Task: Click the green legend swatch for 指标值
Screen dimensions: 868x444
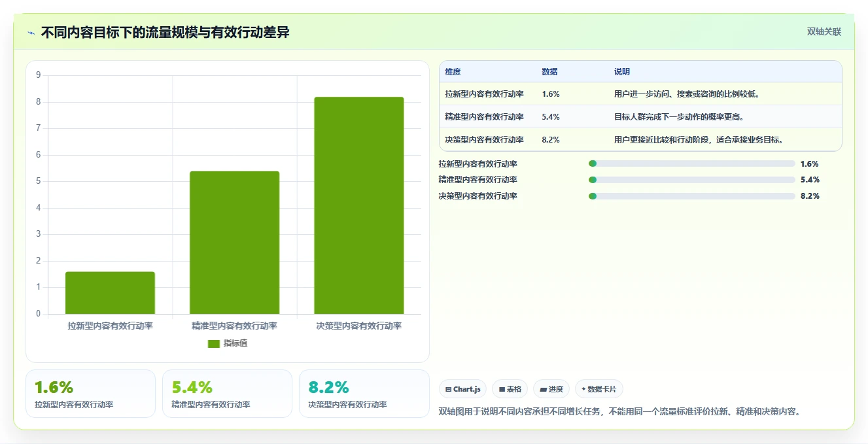Action: (214, 343)
